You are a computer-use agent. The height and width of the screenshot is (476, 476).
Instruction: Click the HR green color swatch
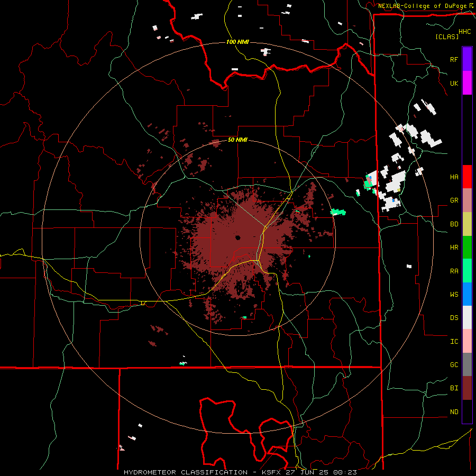[467, 248]
